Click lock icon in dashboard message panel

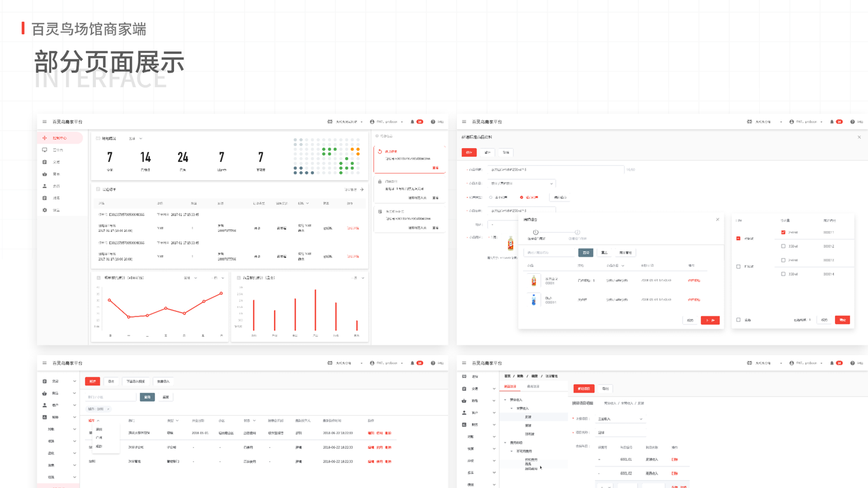point(380,181)
